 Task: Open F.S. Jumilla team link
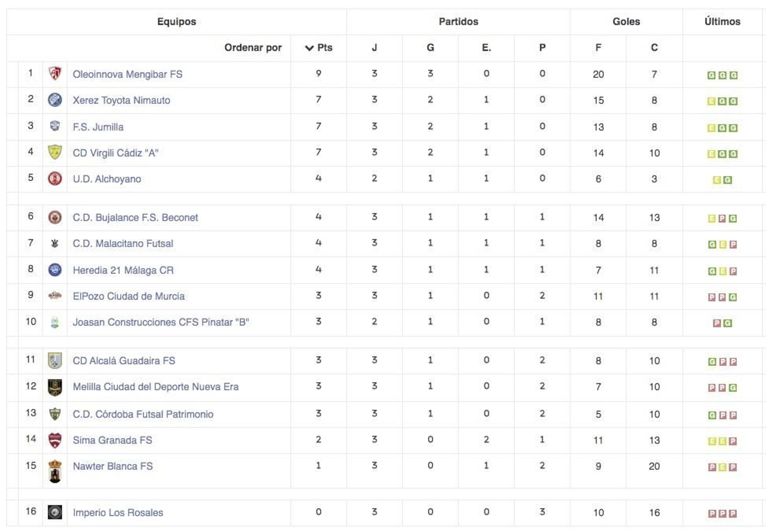pyautogui.click(x=98, y=127)
